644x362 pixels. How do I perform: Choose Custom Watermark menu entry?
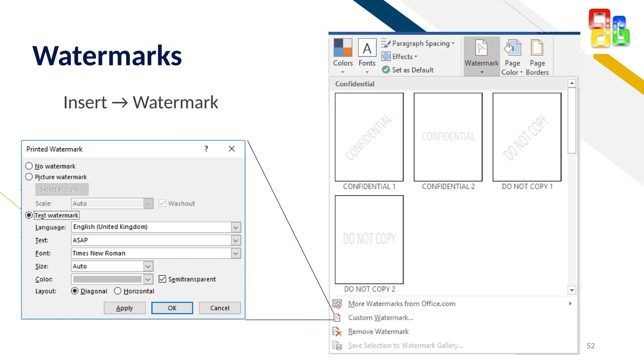coord(380,318)
